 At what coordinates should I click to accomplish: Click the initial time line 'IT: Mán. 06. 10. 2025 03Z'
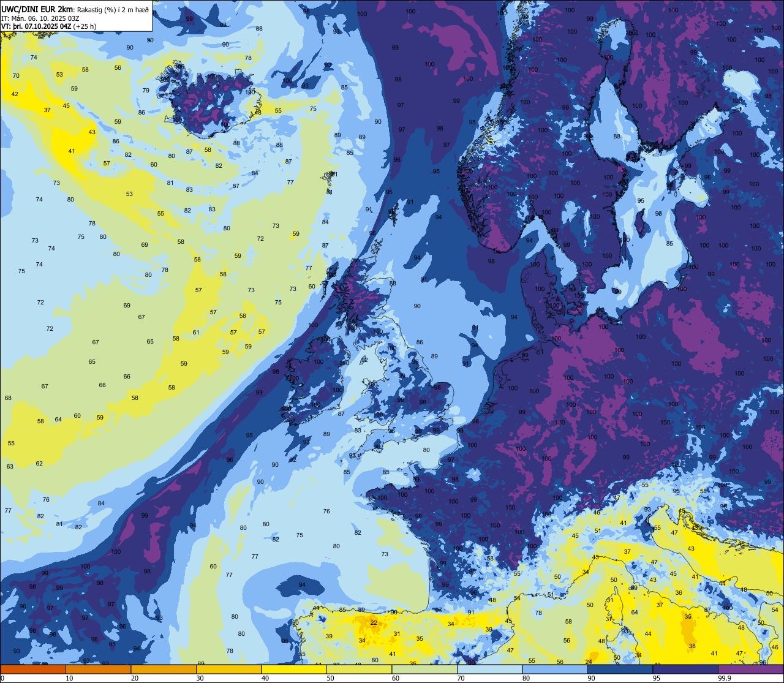click(x=40, y=18)
